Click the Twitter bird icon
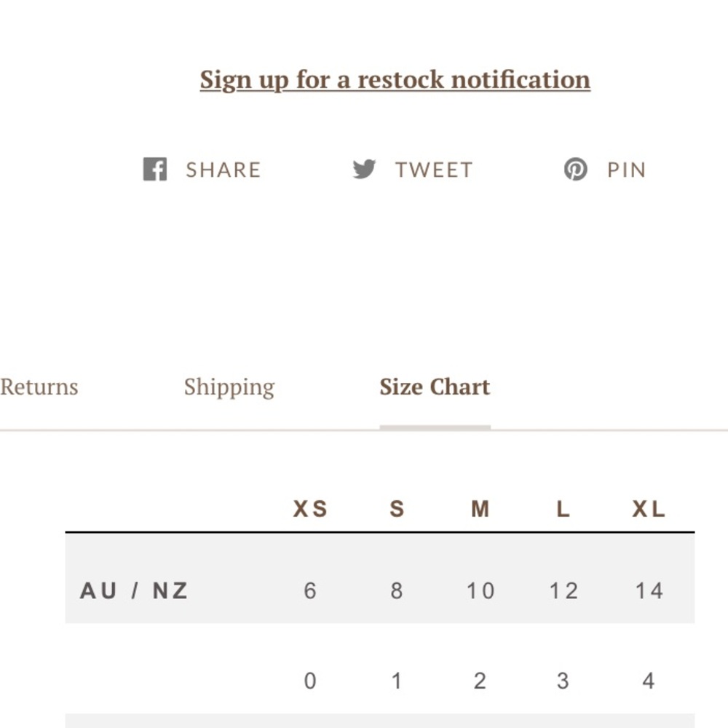The height and width of the screenshot is (728, 728). click(364, 169)
